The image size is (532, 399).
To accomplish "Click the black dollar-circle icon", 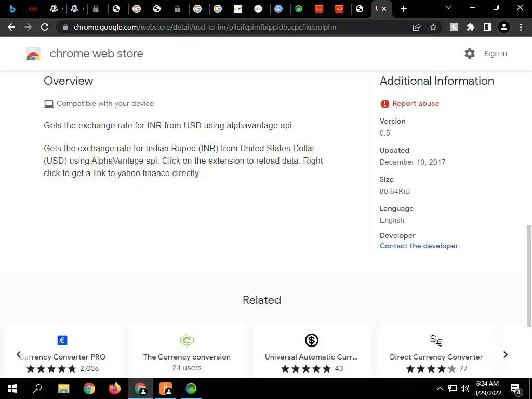I will coord(312,340).
